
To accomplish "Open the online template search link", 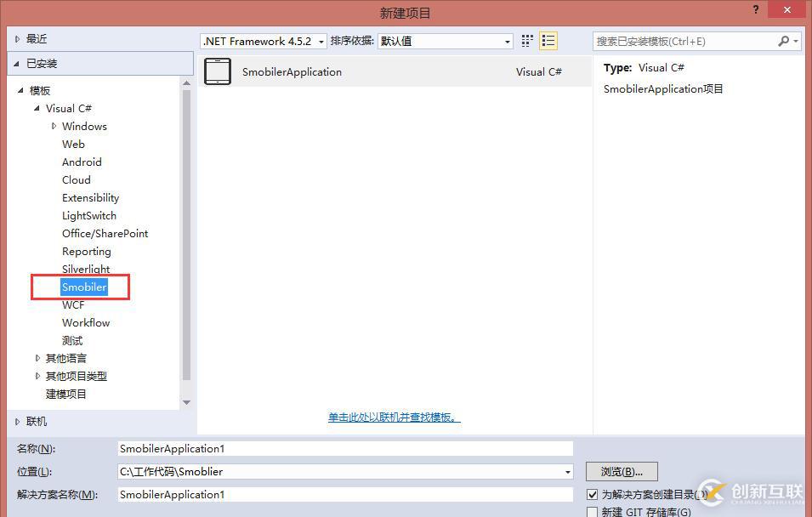I will [x=394, y=417].
